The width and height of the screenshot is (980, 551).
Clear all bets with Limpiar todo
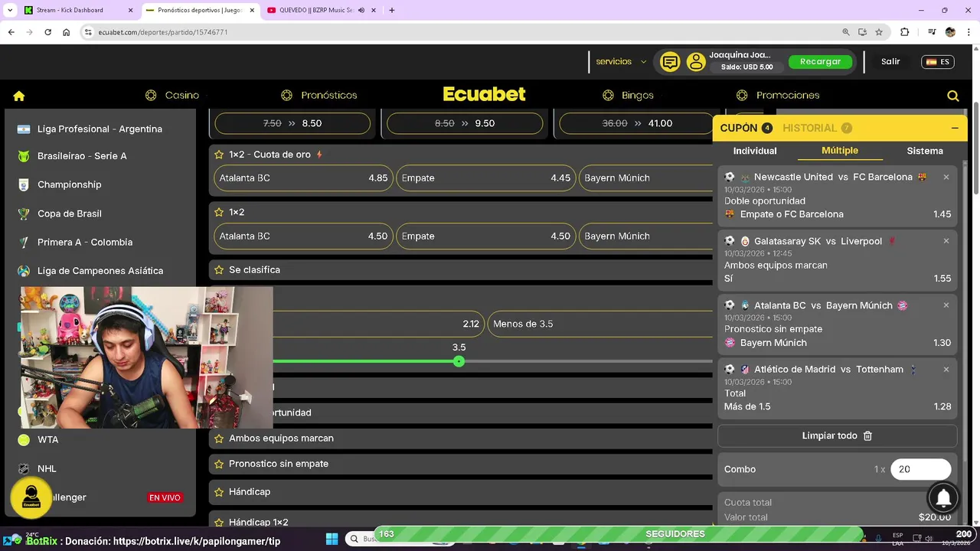point(837,436)
